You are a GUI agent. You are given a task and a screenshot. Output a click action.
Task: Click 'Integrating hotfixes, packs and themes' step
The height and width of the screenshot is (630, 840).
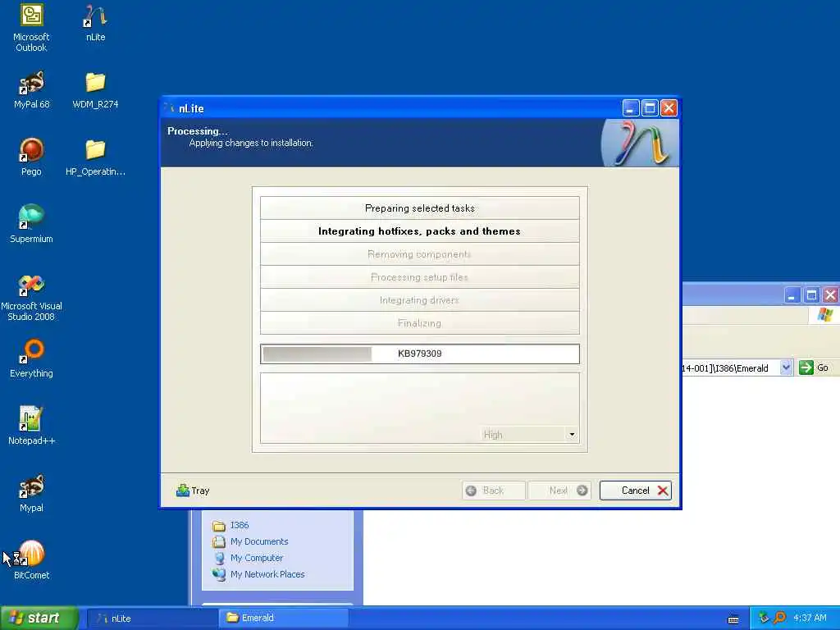pos(420,231)
